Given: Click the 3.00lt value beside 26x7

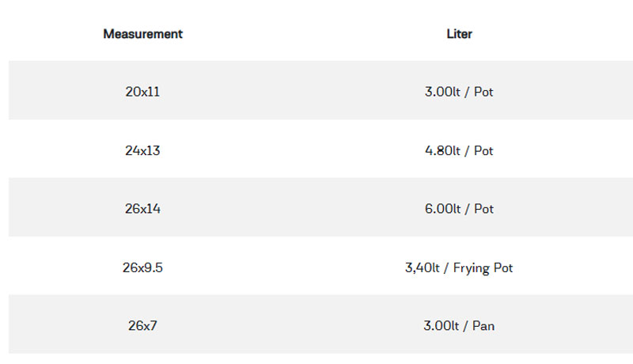Looking at the screenshot, I should point(442,326).
